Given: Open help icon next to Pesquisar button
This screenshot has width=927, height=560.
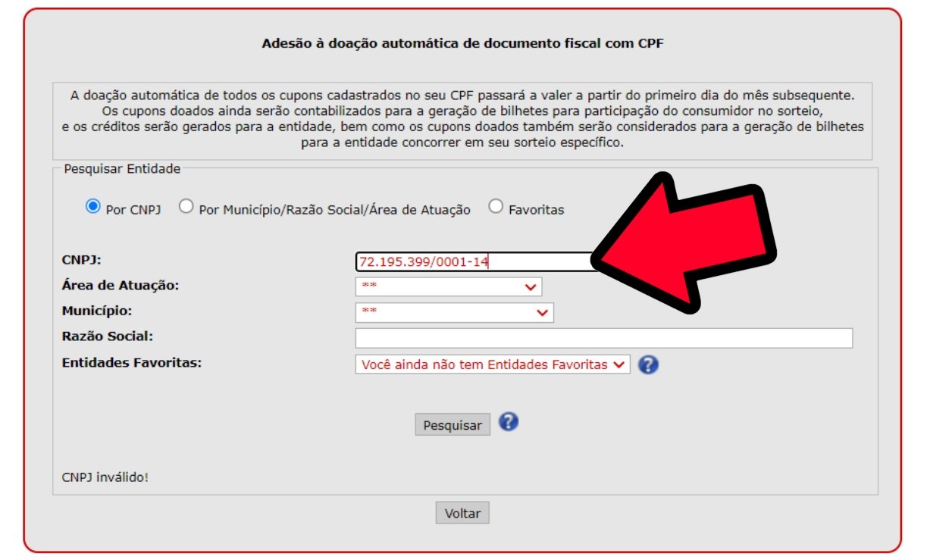Looking at the screenshot, I should [509, 422].
